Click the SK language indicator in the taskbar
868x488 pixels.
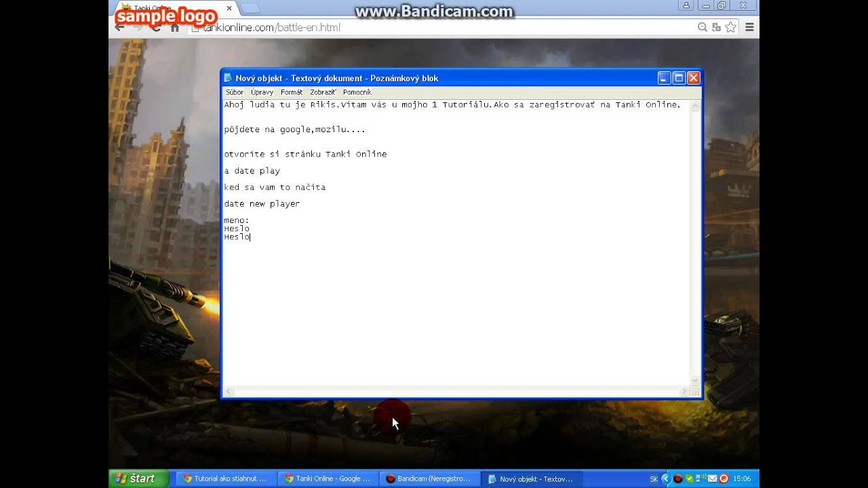click(x=654, y=479)
